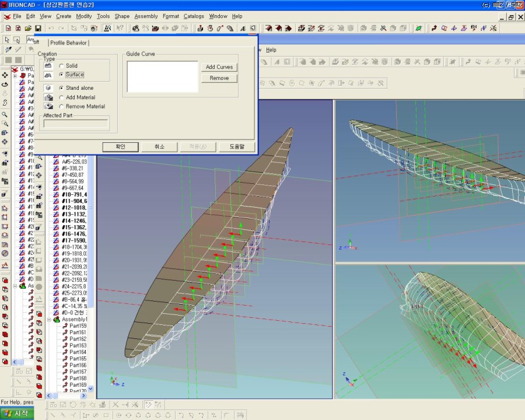Click the eyedropper tool icon
Viewport: 525px width, 420px height.
pyautogui.click(x=8, y=50)
